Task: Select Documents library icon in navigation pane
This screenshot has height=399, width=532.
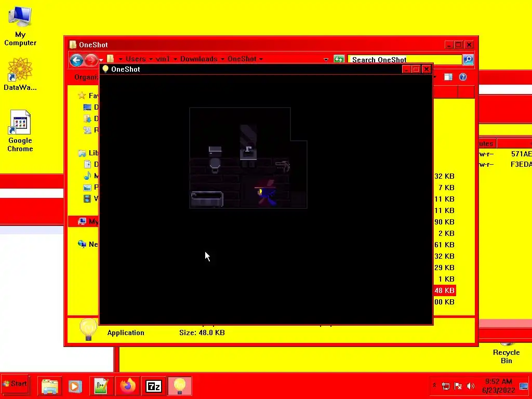Action: tap(87, 164)
